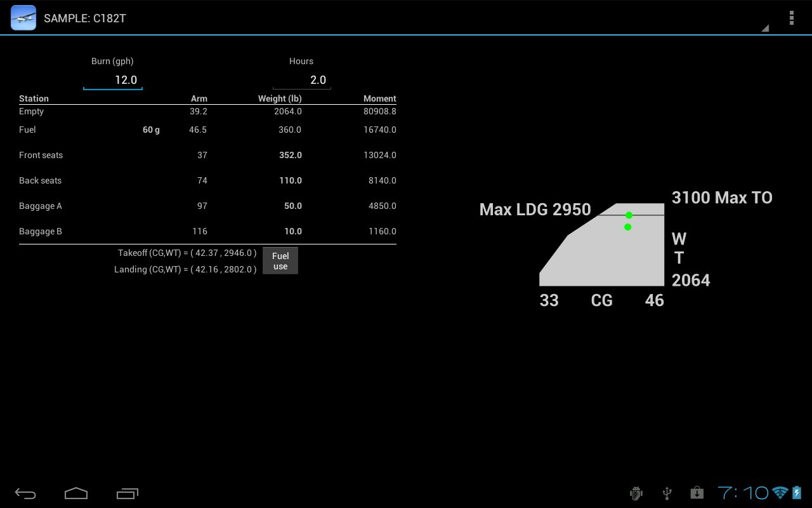Edit Back seats weight 110.0
Screen dimensions: 812x508
coord(291,180)
